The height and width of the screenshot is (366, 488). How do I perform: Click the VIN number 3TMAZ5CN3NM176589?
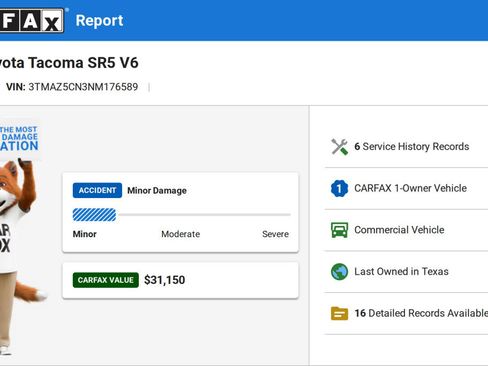(83, 87)
